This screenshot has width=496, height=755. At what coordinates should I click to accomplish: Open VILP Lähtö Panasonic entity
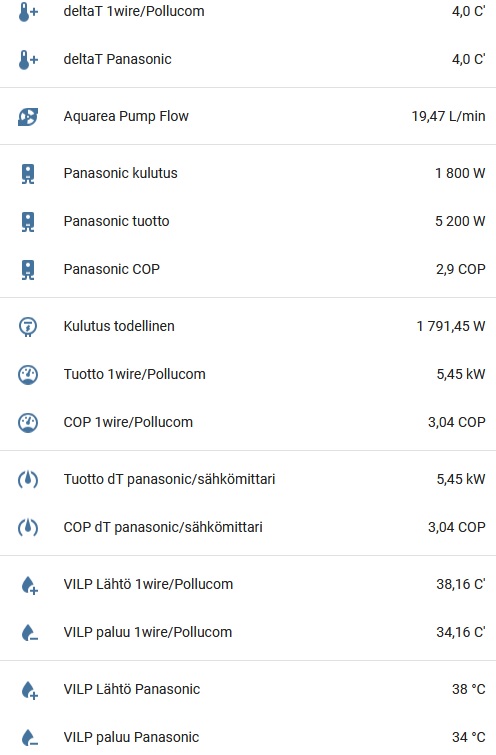pyautogui.click(x=248, y=689)
